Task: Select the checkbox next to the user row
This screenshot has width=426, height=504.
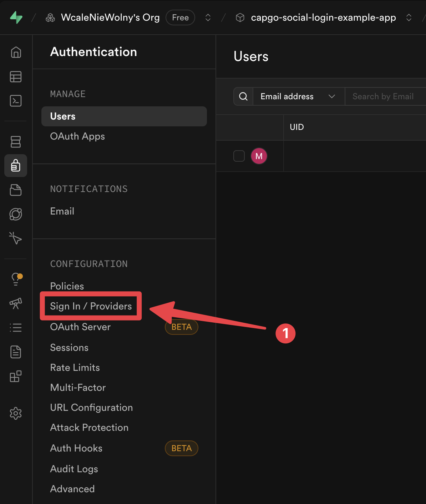Action: 239,156
